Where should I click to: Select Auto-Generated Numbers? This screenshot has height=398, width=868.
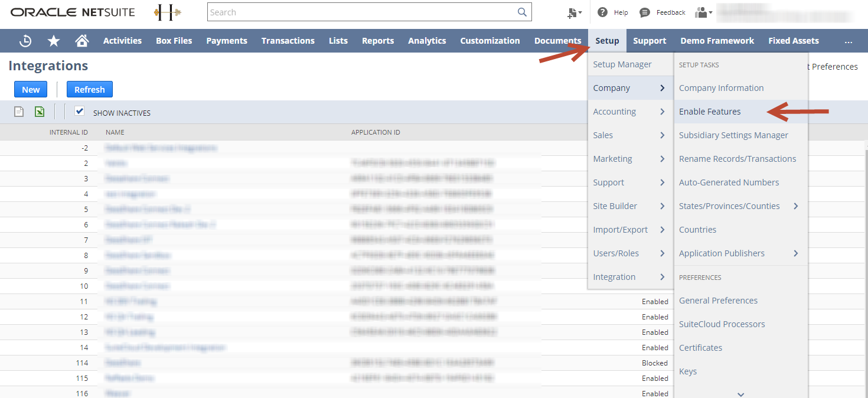729,182
